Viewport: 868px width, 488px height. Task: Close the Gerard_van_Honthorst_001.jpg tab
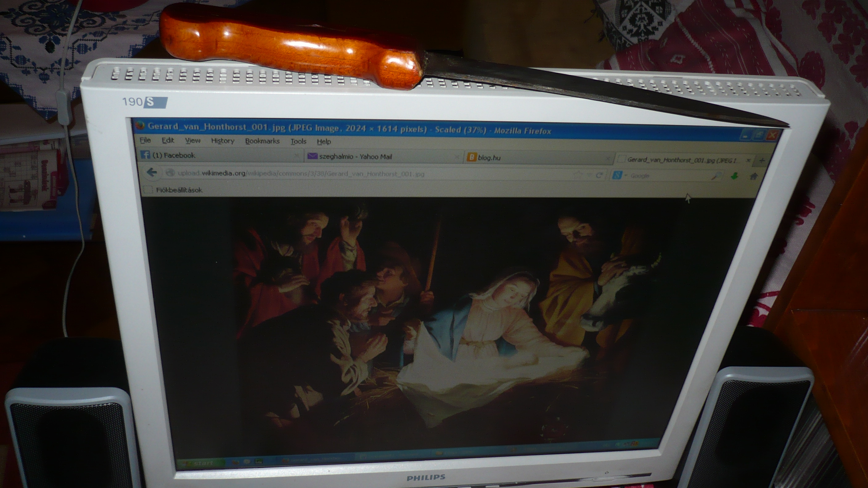point(748,160)
